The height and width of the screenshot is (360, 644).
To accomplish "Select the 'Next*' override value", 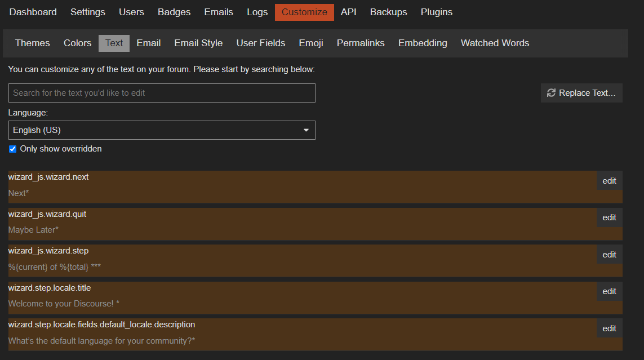I will coord(19,193).
